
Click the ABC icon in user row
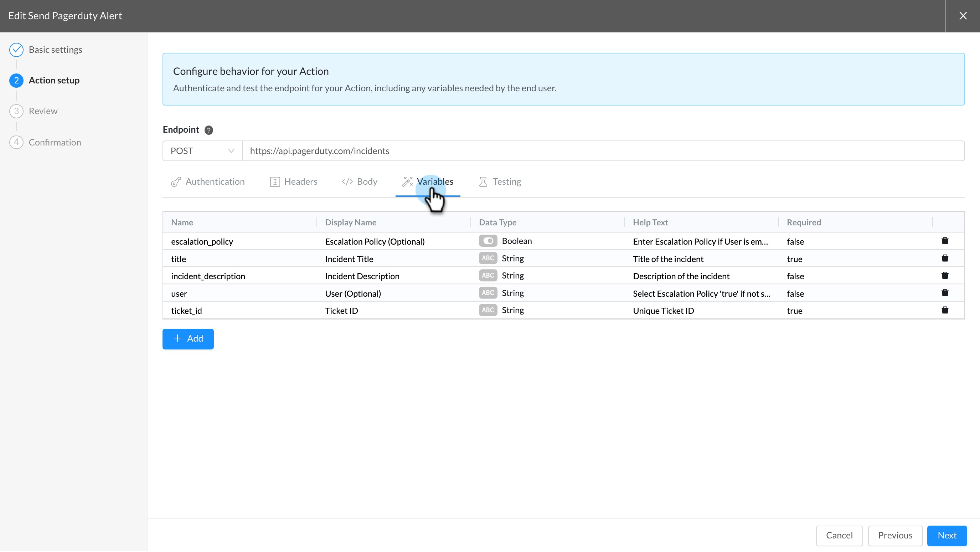point(488,293)
